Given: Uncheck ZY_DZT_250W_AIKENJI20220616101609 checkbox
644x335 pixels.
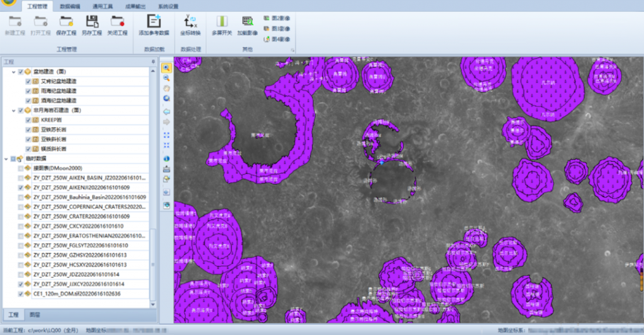Looking at the screenshot, I should [x=21, y=188].
